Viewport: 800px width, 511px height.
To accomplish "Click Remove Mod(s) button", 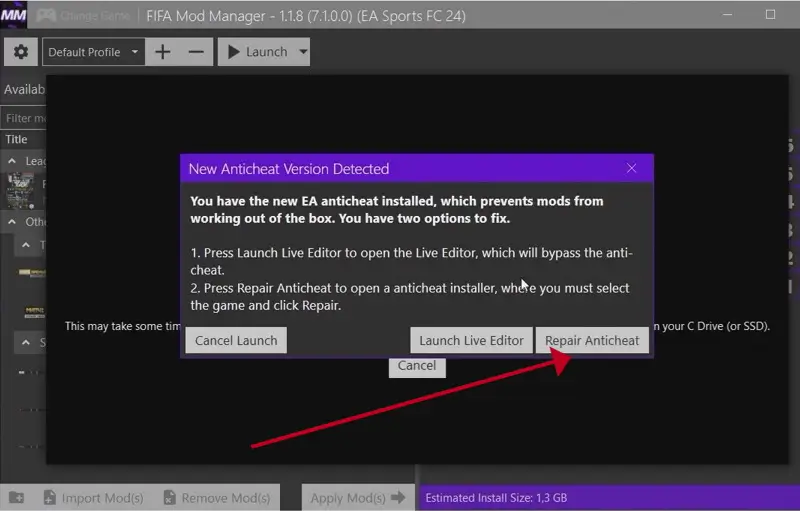I will coord(217,498).
